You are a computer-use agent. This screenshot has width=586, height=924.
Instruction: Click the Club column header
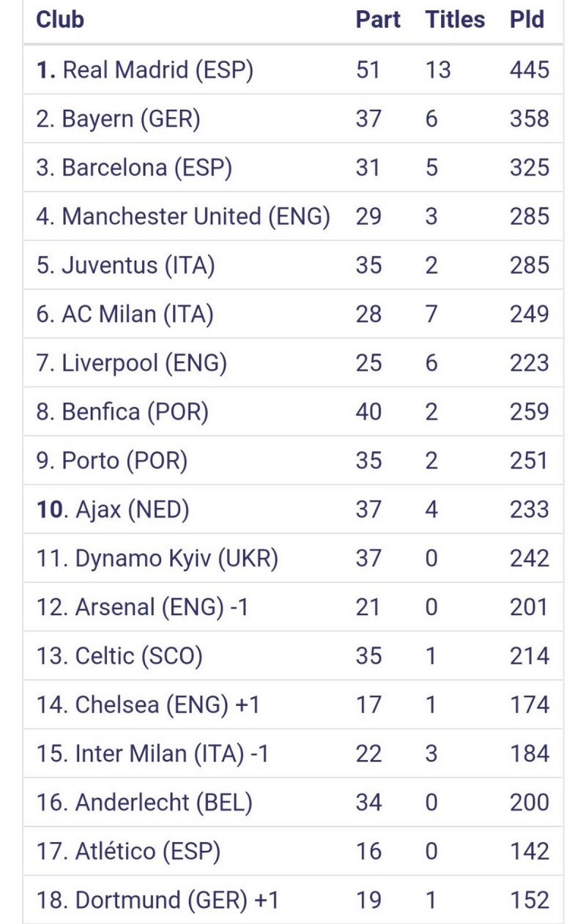[x=60, y=20]
